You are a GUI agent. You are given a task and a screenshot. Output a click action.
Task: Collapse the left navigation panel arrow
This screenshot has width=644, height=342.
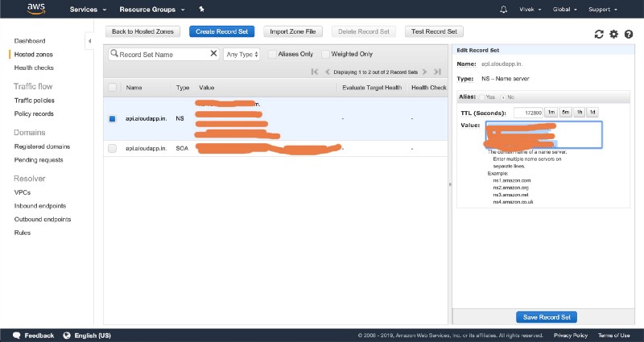click(x=89, y=41)
